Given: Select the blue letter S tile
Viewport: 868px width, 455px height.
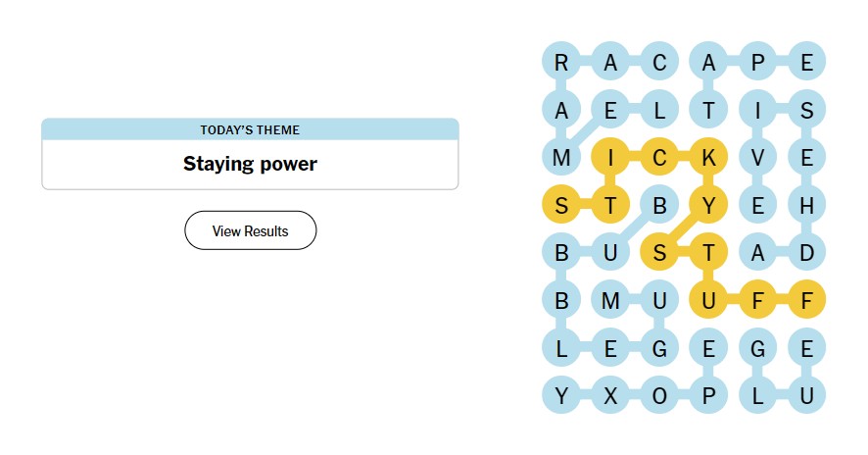Looking at the screenshot, I should 806,110.
